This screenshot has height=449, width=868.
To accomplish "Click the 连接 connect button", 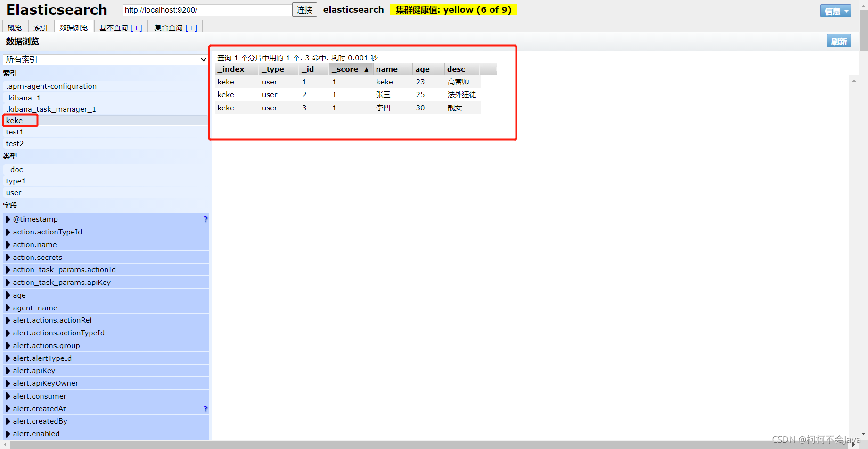I will [x=304, y=10].
